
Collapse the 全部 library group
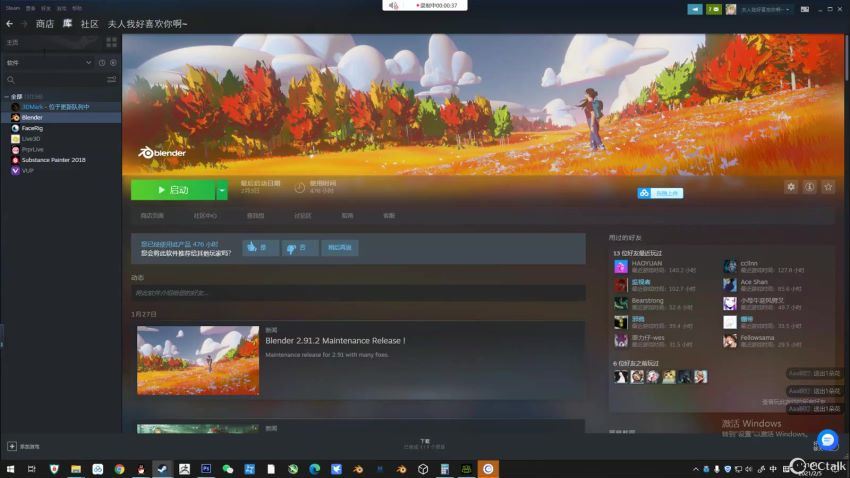click(5, 96)
